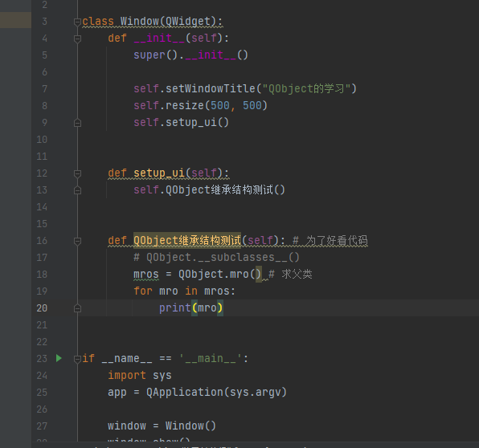479x448 pixels.
Task: Click line number 20 in gutter
Action: coord(42,308)
